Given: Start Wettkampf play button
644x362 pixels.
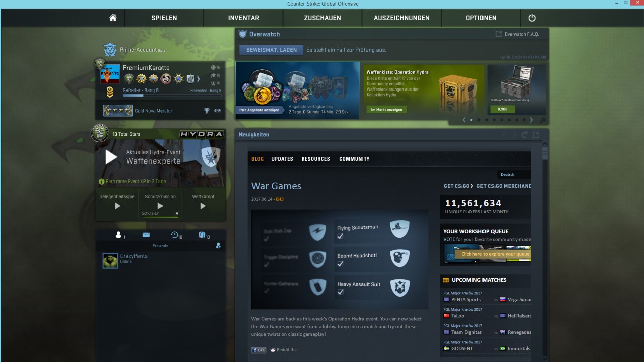Looking at the screenshot, I should click(x=203, y=206).
